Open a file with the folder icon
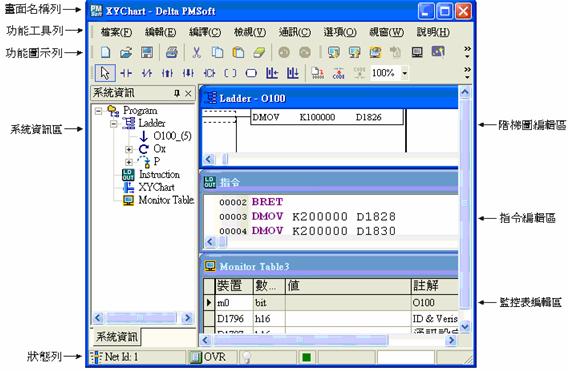568x371 pixels. click(x=126, y=52)
